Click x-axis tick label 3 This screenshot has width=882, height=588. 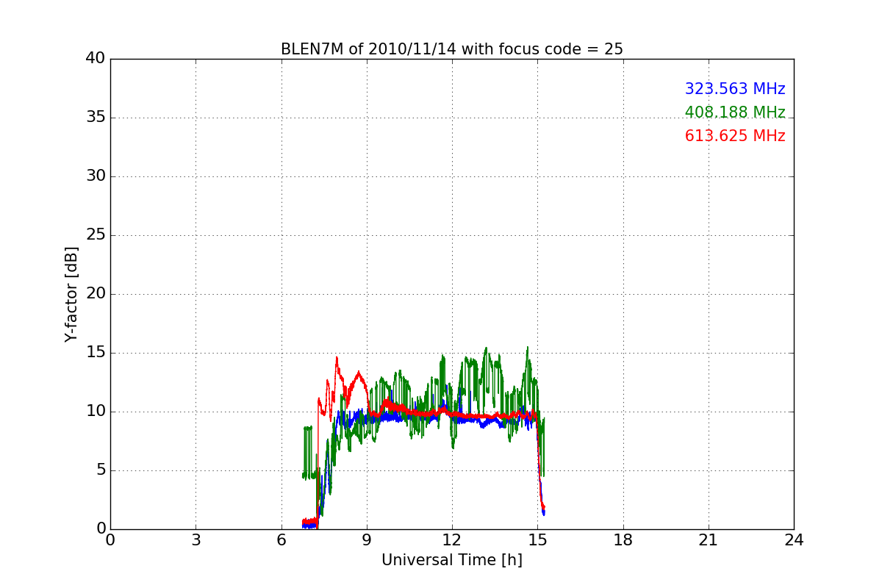tap(196, 540)
